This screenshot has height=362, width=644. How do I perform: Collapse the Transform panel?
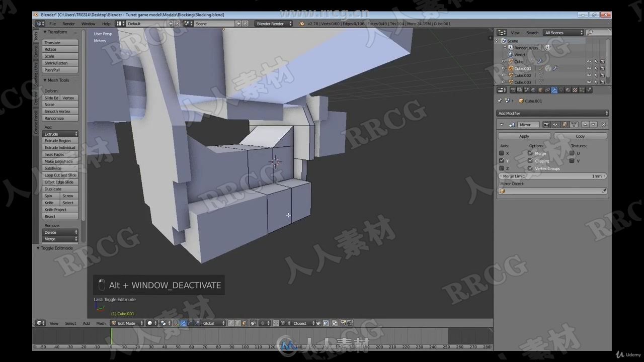(45, 32)
